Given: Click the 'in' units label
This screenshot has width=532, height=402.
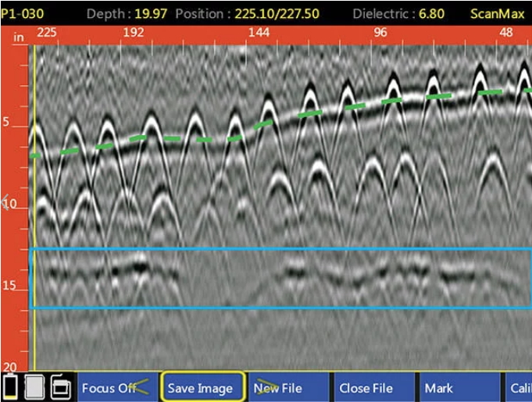Looking at the screenshot, I should (x=19, y=37).
